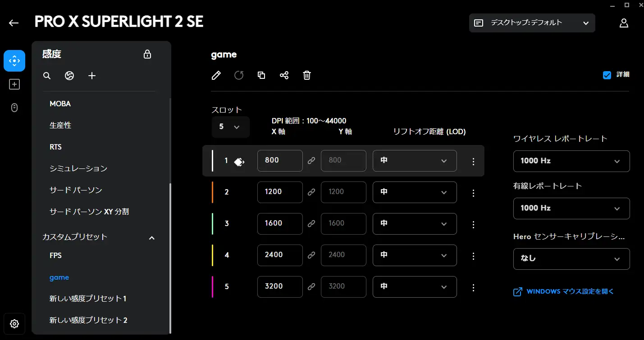This screenshot has height=340, width=644.
Task: Toggle the X/Y axis link for the 800 DPI row
Action: click(311, 161)
